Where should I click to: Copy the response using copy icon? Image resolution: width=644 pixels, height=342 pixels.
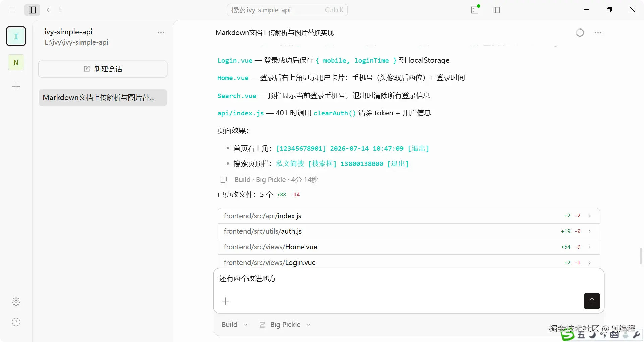pyautogui.click(x=224, y=180)
